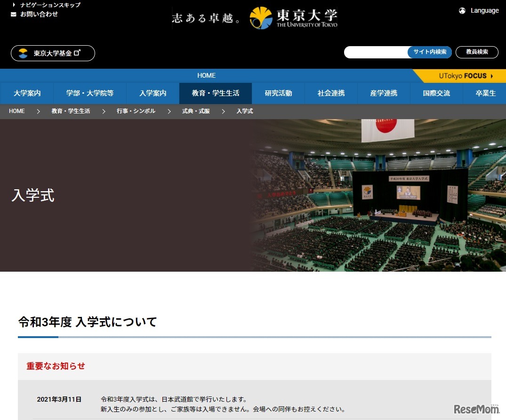
Task: Click the globe icon next to Language
Action: pyautogui.click(x=462, y=11)
